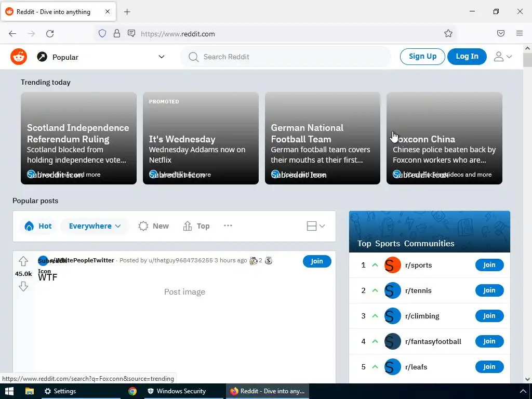Click the Sign Up button
Viewport: 532px width, 399px height.
click(422, 56)
